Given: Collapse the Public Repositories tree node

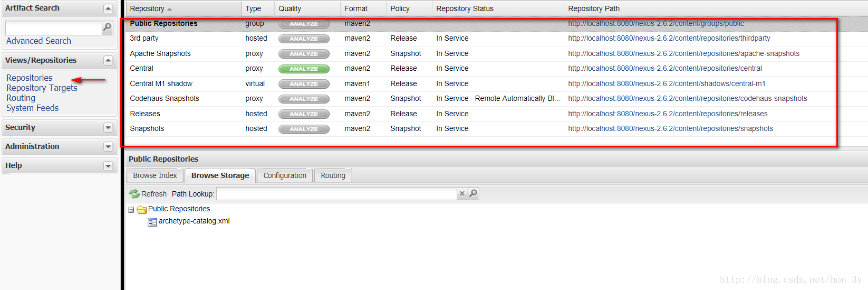Looking at the screenshot, I should coord(131,210).
